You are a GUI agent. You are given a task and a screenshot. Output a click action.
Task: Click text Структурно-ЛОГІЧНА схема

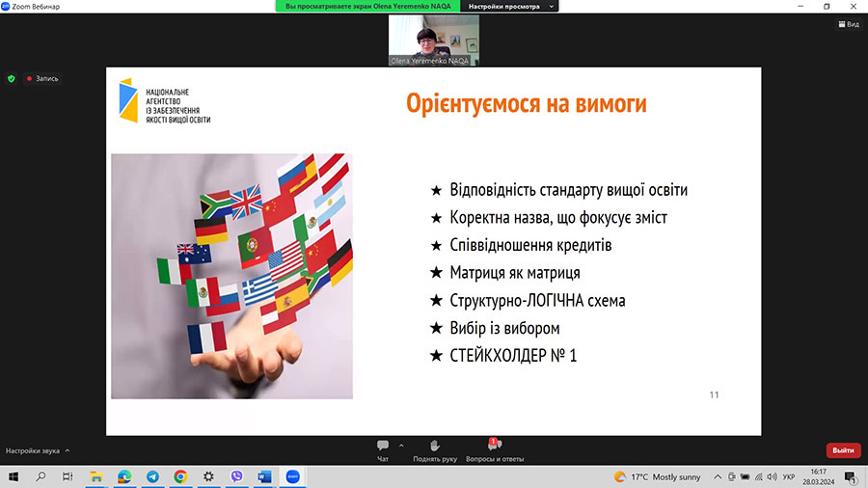click(537, 301)
